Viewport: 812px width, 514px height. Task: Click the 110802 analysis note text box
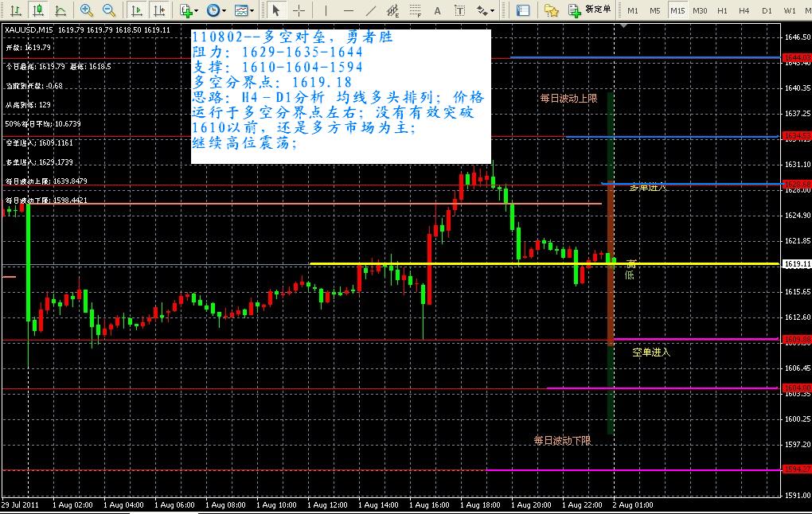pyautogui.click(x=341, y=96)
